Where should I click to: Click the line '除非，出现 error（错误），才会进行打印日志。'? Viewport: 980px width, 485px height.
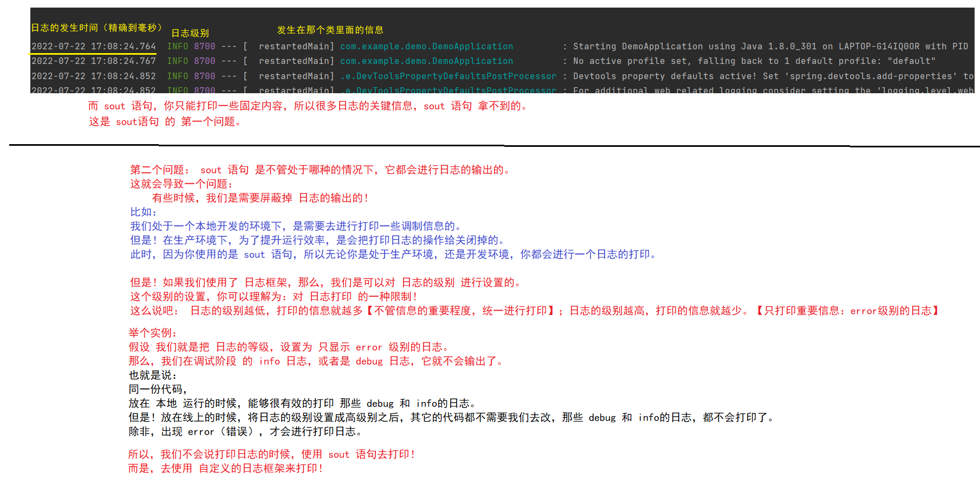pos(246,431)
